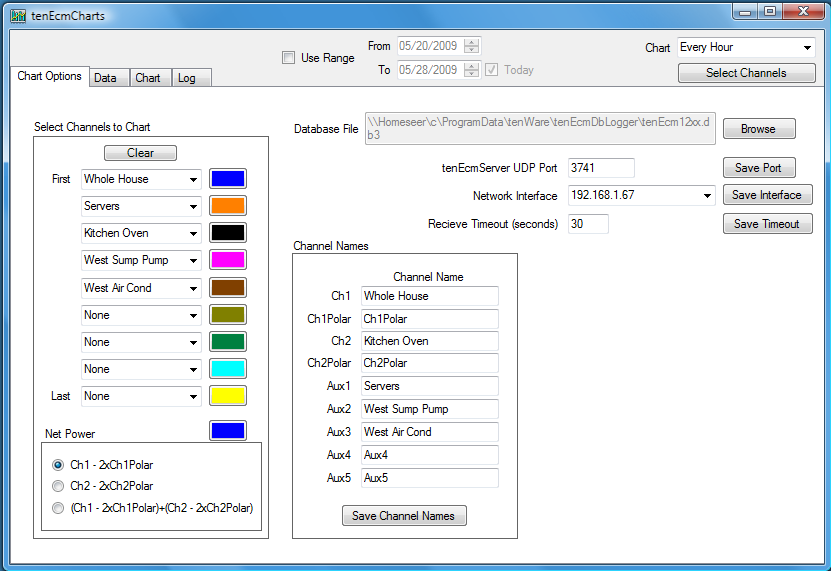Screen dimensions: 831x571
Task: Open the West Air Cond channel dropdown
Action: tap(141, 288)
